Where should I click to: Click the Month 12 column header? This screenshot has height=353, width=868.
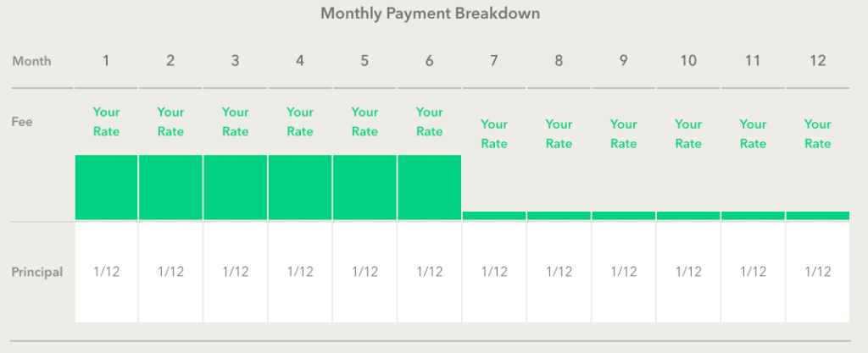pyautogui.click(x=818, y=61)
